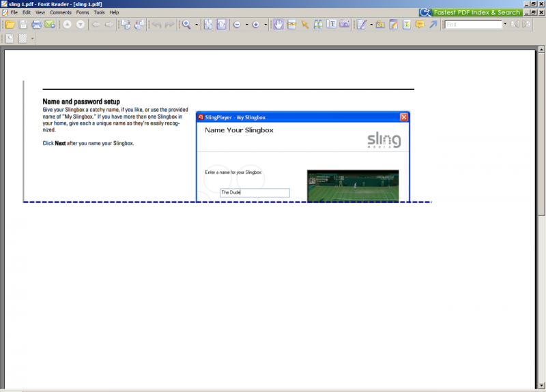Click the Save disk icon
This screenshot has height=392, width=546.
coord(23,25)
